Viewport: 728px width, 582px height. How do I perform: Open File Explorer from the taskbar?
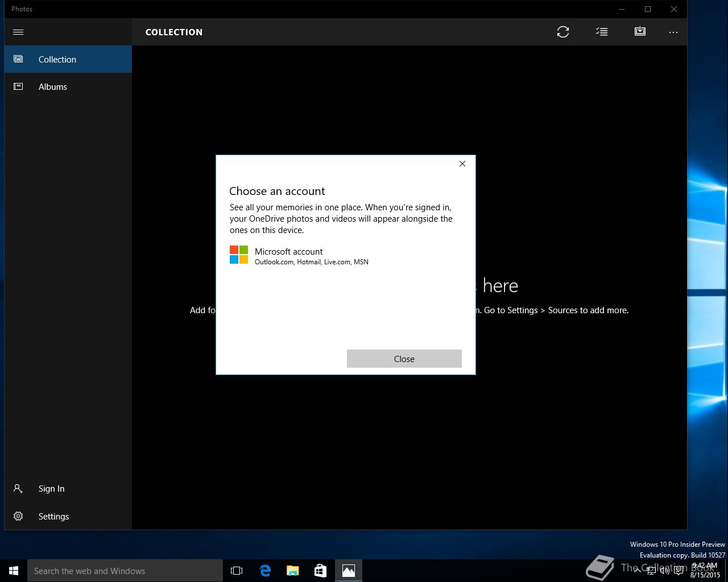coord(293,571)
